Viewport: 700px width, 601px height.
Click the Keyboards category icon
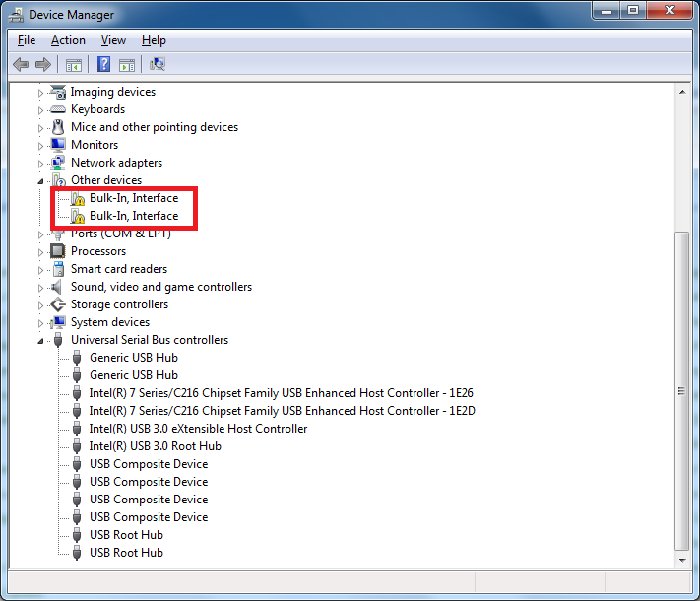(x=58, y=109)
